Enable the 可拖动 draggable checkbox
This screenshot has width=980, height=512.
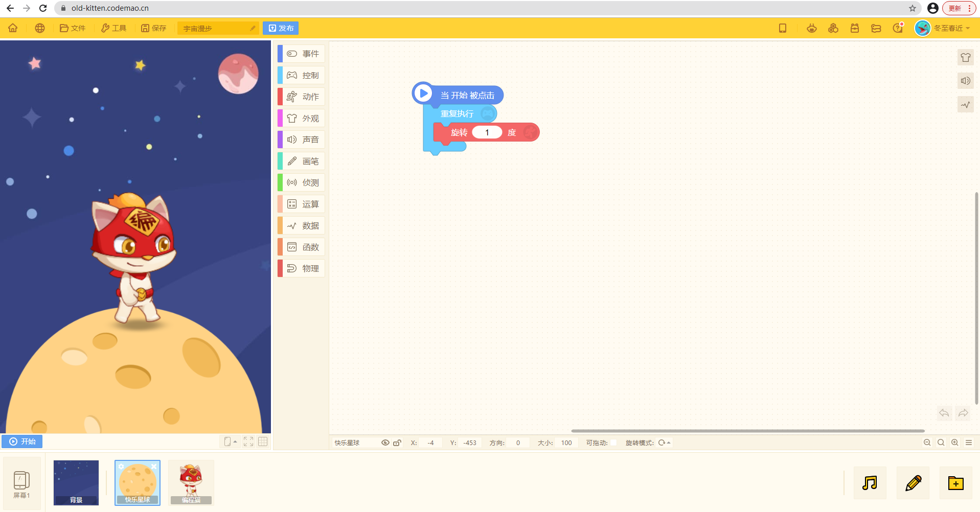coord(613,443)
